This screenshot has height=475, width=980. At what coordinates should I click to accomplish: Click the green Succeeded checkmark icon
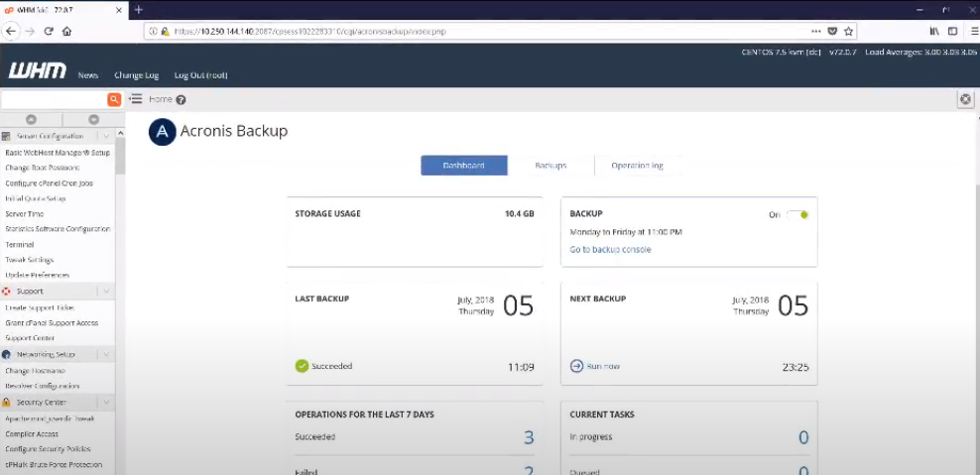tap(302, 366)
